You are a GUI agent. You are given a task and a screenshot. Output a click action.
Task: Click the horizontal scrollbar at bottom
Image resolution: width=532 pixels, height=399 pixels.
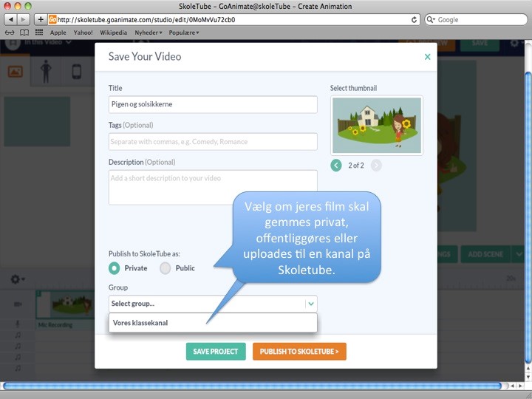252,386
